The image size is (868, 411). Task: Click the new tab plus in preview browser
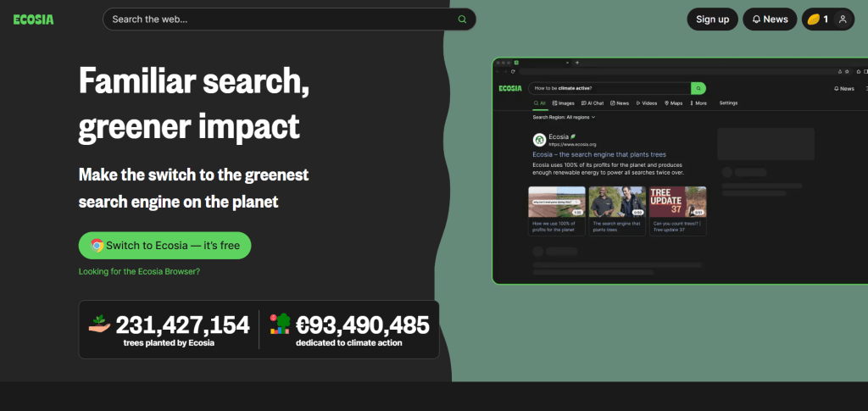[x=577, y=63]
